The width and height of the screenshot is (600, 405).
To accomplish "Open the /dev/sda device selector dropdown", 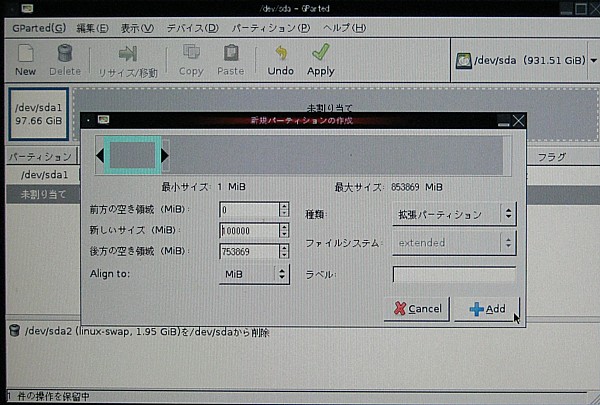I will (x=593, y=60).
